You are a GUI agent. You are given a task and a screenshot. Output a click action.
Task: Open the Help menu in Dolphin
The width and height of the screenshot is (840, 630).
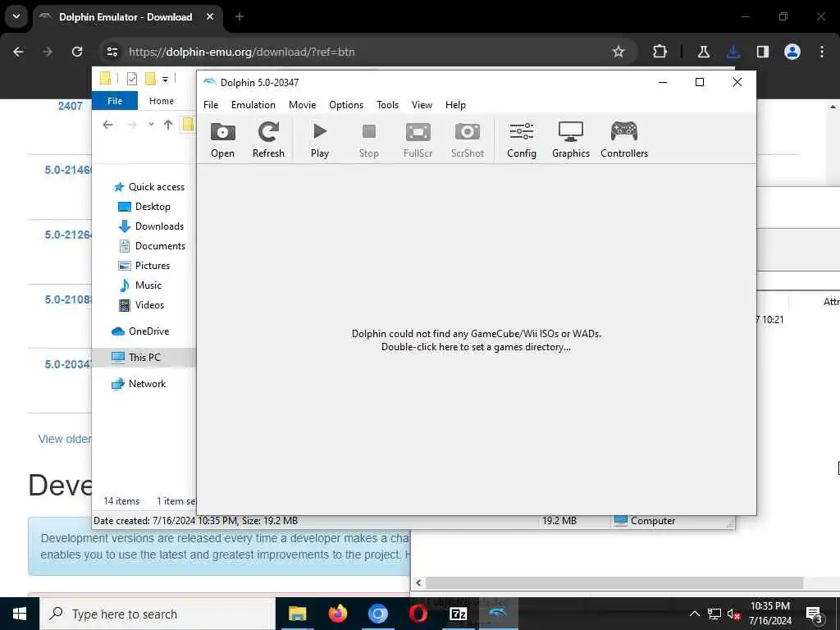point(455,105)
